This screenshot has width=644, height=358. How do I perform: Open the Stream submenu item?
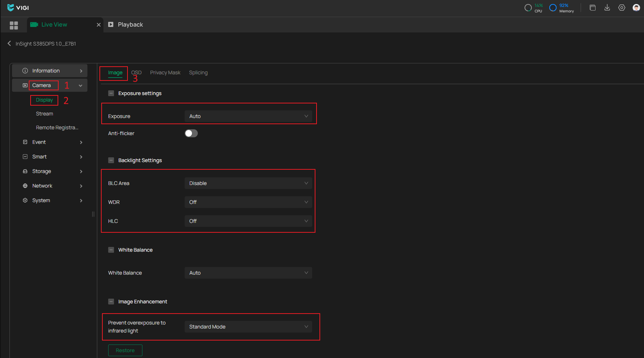point(44,114)
